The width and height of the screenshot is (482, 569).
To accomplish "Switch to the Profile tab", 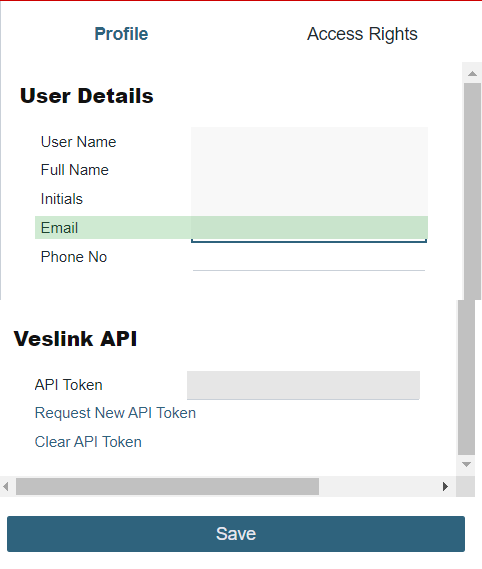I will 121,34.
